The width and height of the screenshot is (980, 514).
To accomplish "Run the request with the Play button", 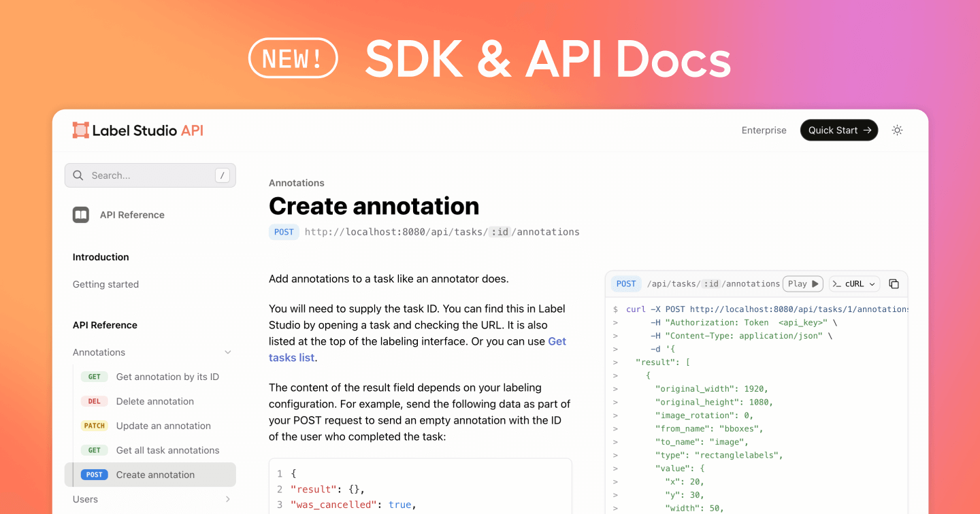I will coord(802,284).
